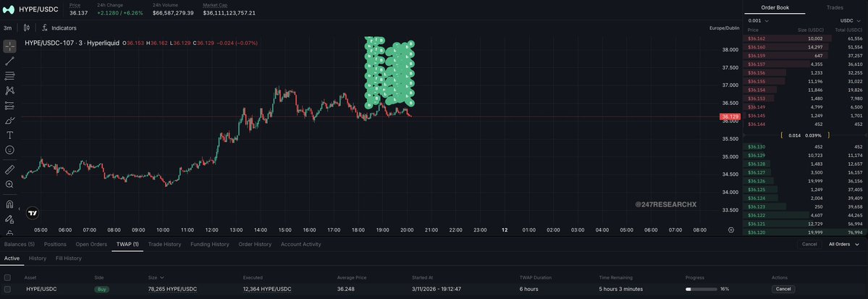Click the 12,364 HYPE/USDC executed value
This screenshot has height=299, width=868.
pos(267,289)
